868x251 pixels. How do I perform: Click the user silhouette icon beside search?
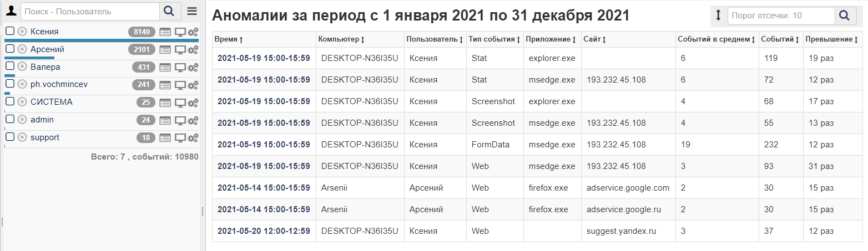click(11, 11)
